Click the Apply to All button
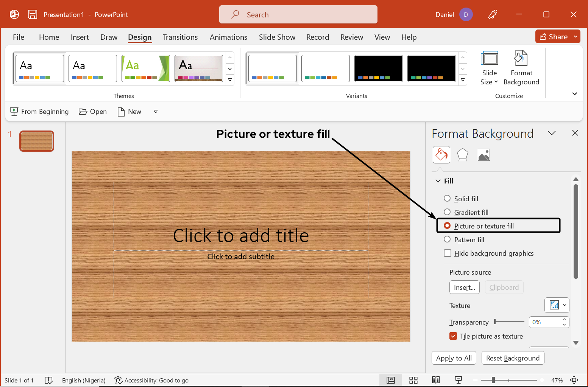 pos(454,358)
